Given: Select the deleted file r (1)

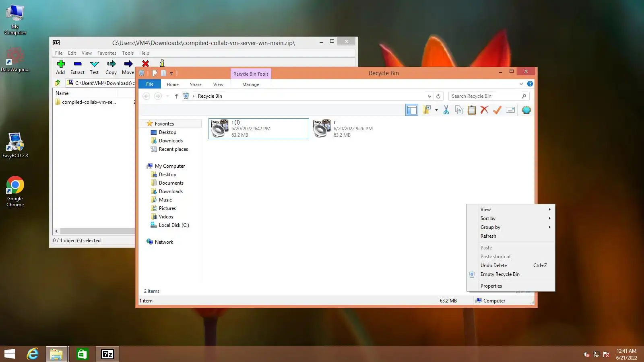Looking at the screenshot, I should coord(259,129).
